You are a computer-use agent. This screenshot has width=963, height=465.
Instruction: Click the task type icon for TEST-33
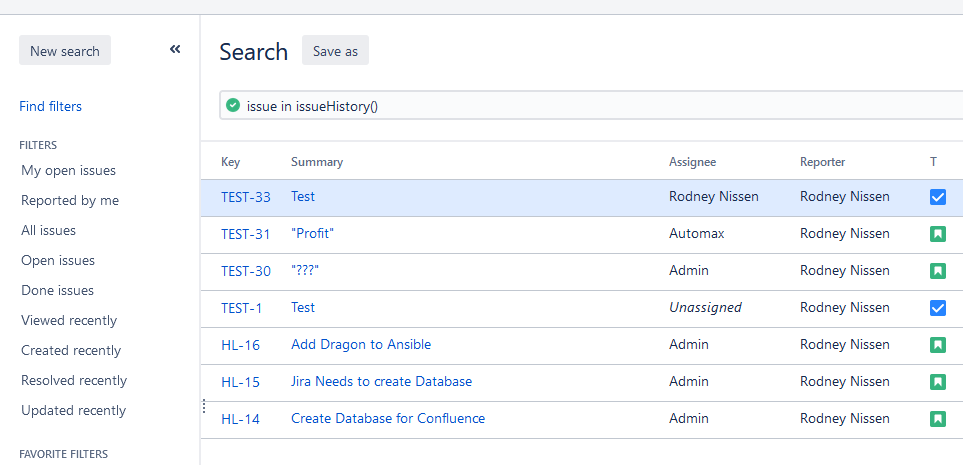pos(937,197)
